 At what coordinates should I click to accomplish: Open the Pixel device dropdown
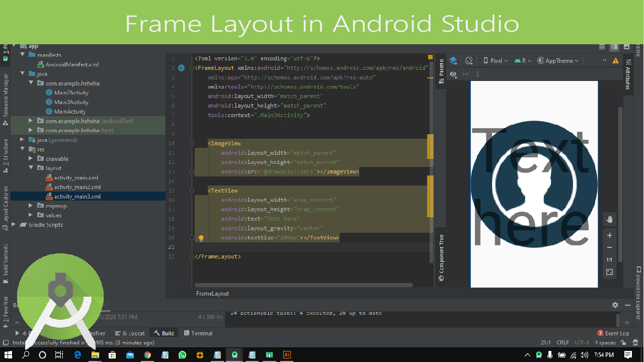pyautogui.click(x=495, y=60)
